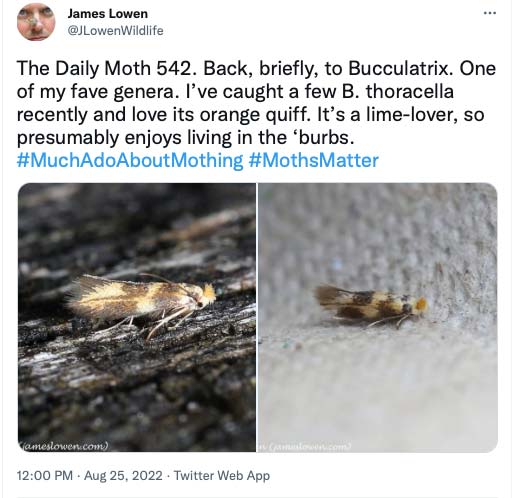Viewport: 513px width, 498px height.
Task: Click 'The Daily Moth 542' opening text
Action: [x=104, y=68]
